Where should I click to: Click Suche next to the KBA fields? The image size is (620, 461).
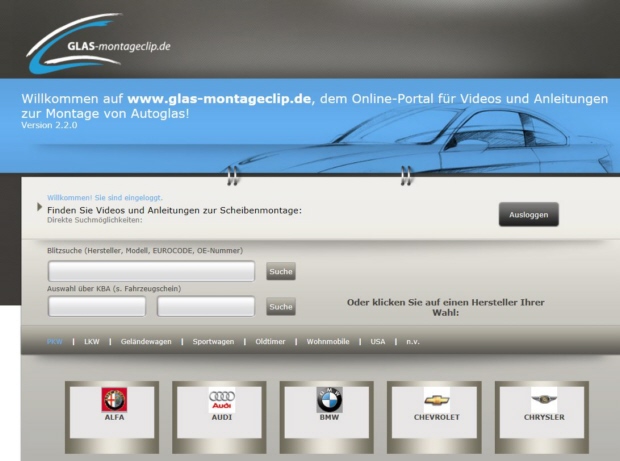pyautogui.click(x=281, y=306)
